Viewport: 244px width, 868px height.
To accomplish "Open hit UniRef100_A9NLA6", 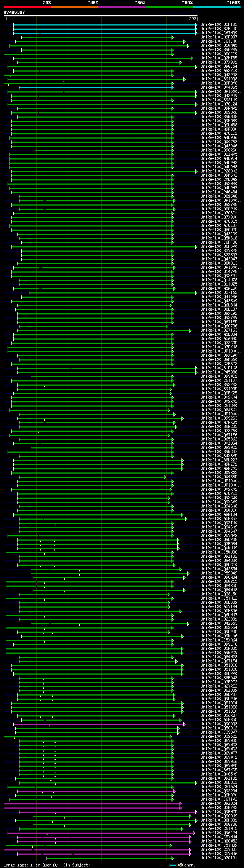I will point(219,636).
